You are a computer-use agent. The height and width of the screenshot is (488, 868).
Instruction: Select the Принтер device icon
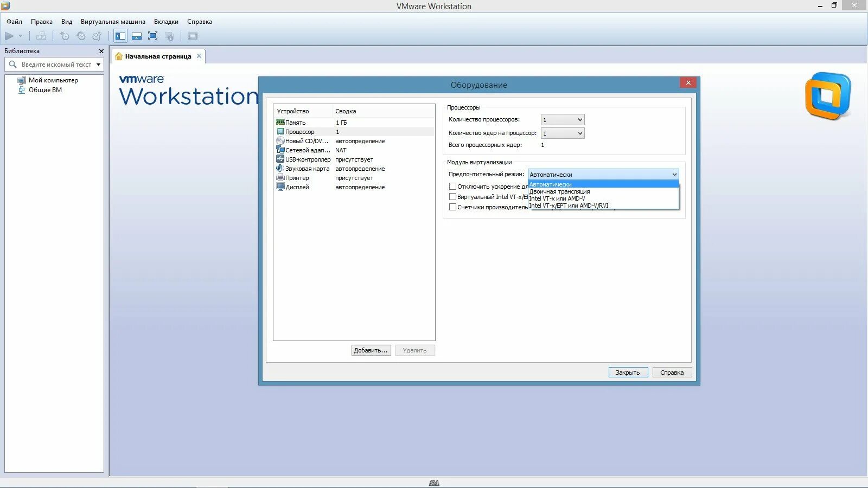coord(280,178)
